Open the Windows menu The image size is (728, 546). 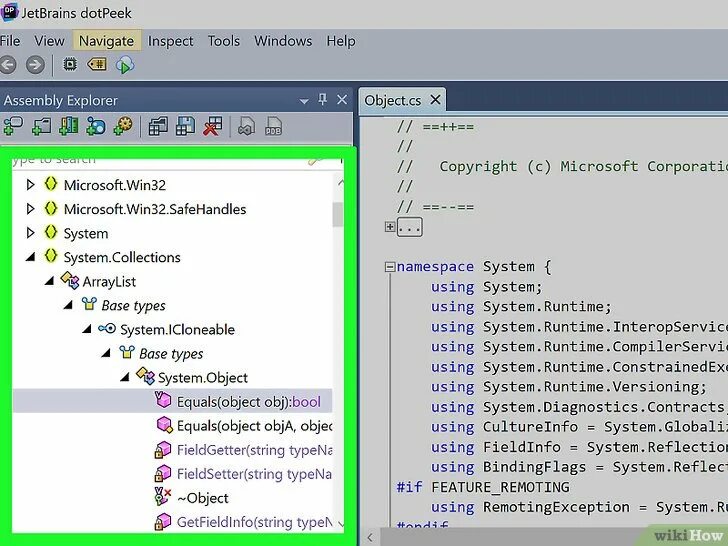tap(283, 41)
